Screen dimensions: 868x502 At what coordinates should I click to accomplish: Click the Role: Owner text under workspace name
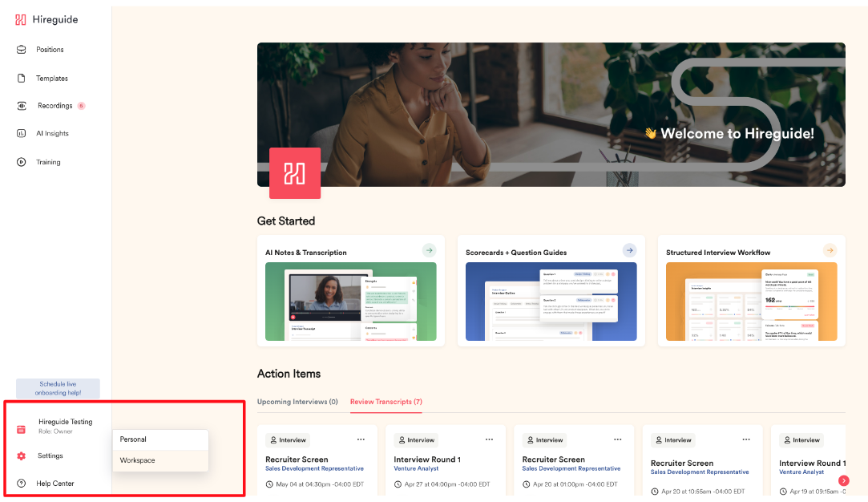(x=55, y=431)
